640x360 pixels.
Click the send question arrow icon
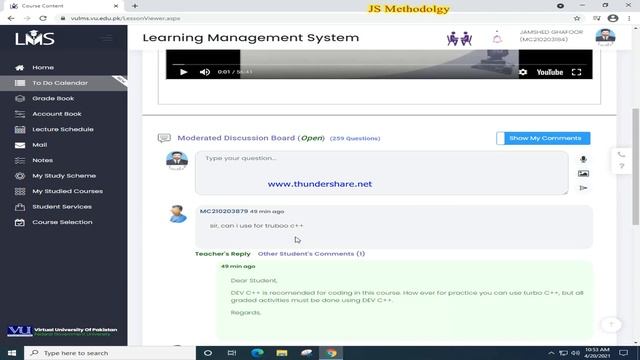point(583,188)
